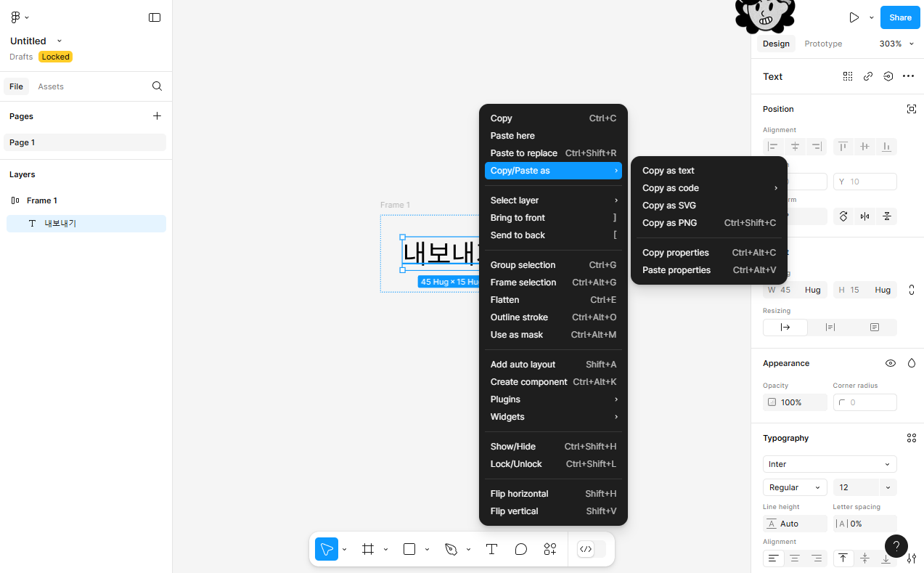Select the Comment tool in toolbar
This screenshot has height=573, width=924.
[520, 549]
